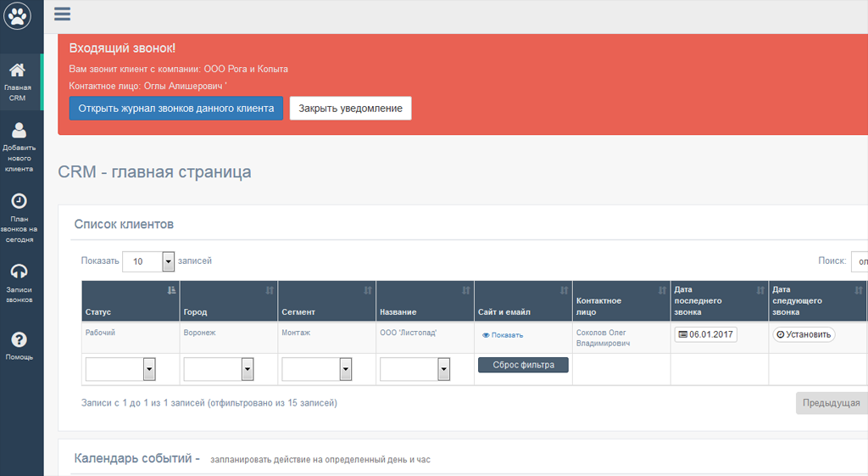Open Записи звонков menu item
This screenshot has height=476, width=868.
(x=19, y=283)
